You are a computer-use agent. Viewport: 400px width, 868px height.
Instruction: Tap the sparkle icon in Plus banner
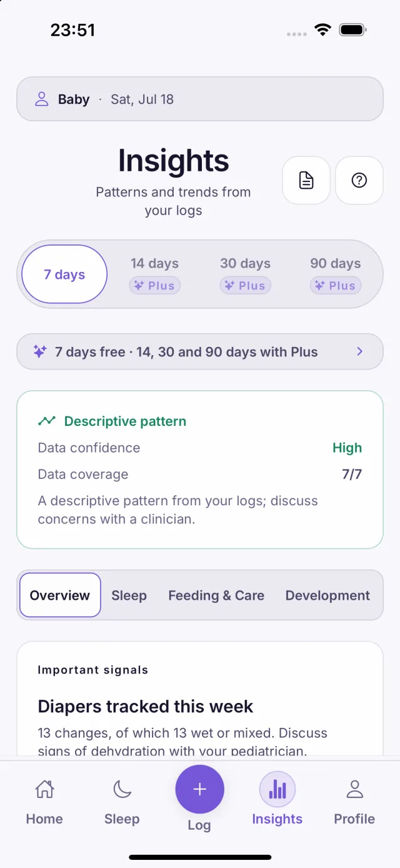39,351
